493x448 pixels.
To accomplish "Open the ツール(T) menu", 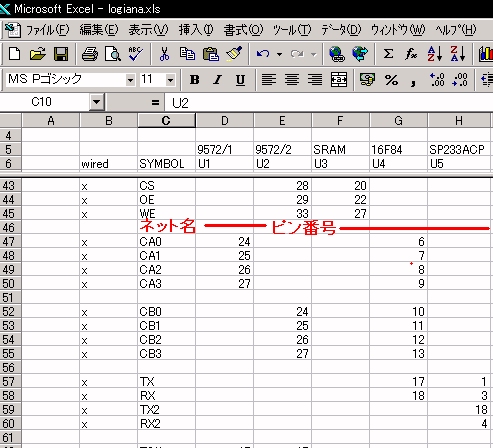I will (x=292, y=30).
